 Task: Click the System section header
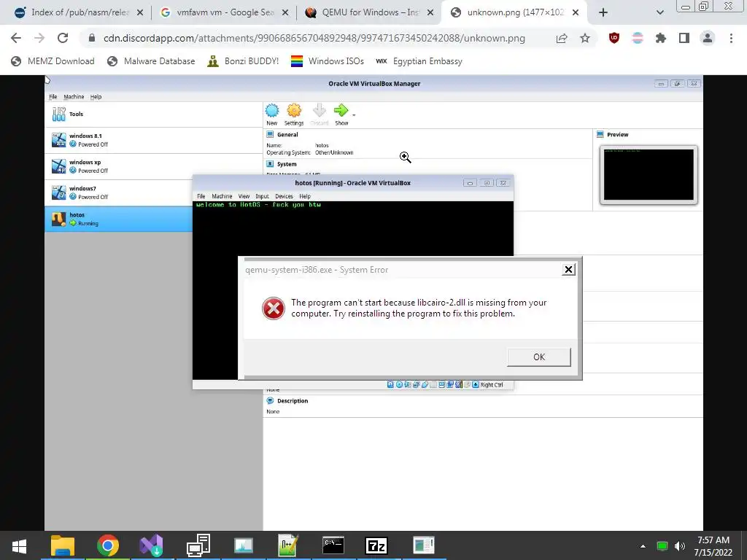click(287, 164)
